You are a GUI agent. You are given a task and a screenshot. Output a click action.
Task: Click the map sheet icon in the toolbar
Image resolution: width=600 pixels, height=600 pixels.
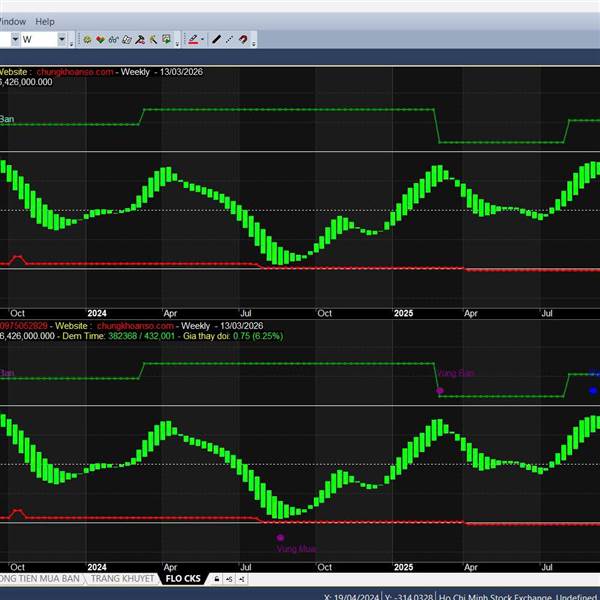(127, 40)
